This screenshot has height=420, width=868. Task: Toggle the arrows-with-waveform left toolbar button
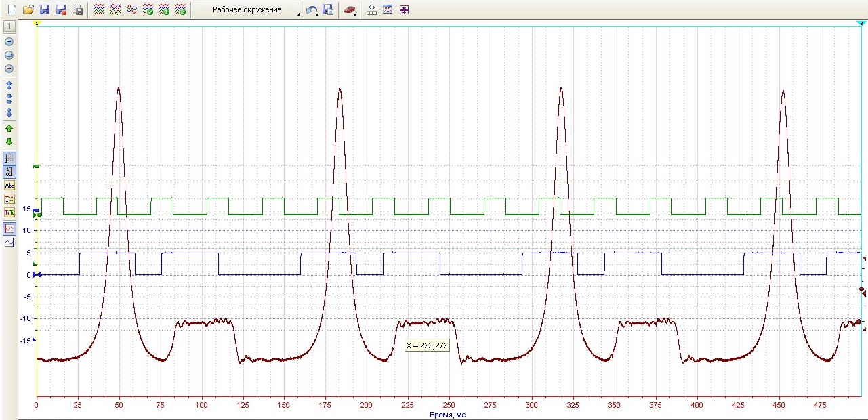pyautogui.click(x=9, y=199)
